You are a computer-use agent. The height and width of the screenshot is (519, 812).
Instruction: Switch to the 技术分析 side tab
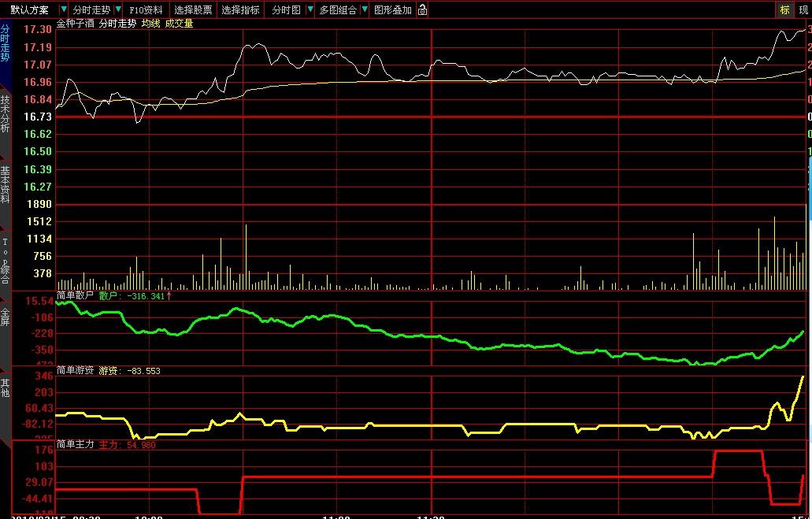click(6, 113)
